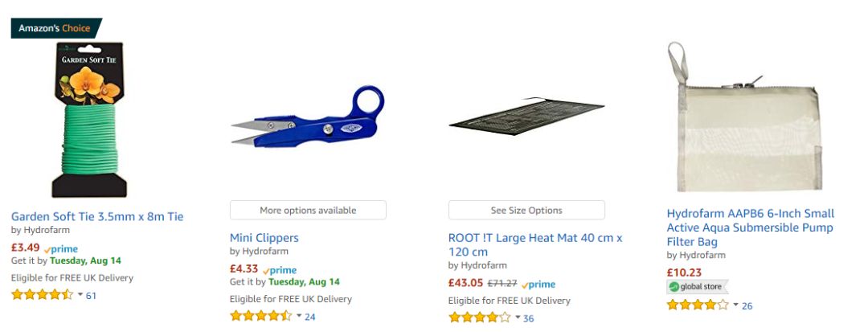Open ROOT !T Large Heat Mat listing

tap(535, 245)
